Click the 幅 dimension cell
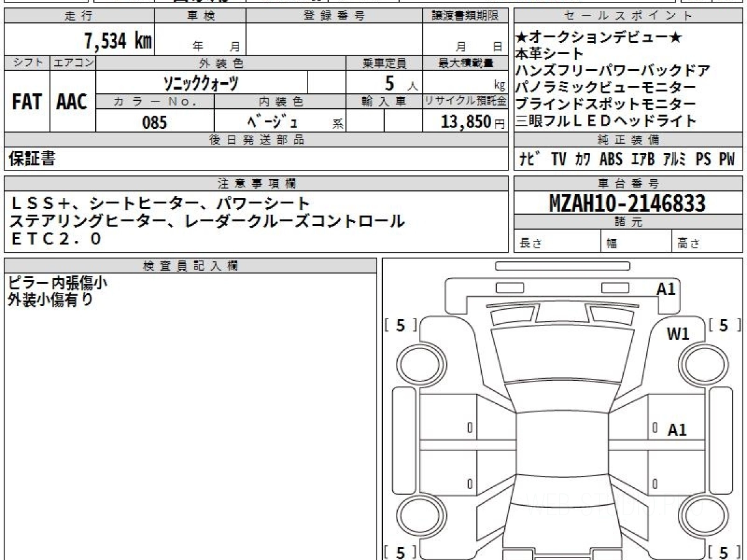Image resolution: width=747 pixels, height=560 pixels. [x=636, y=242]
